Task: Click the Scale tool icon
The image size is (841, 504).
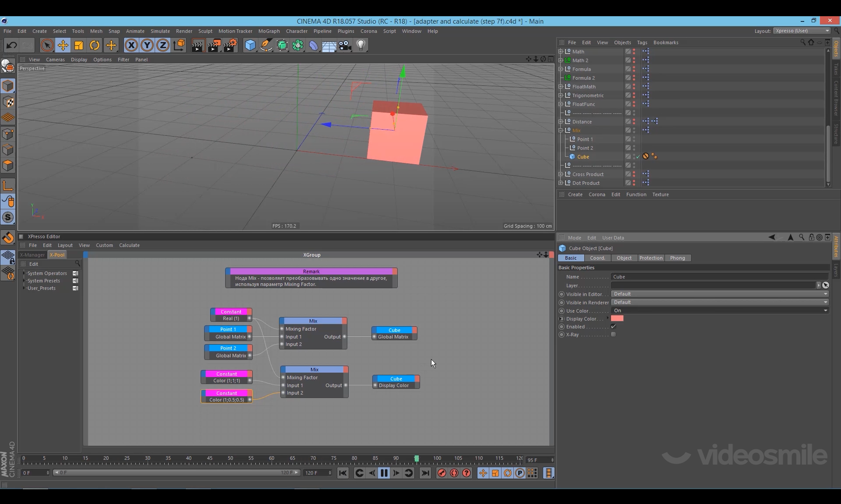Action: 79,45
